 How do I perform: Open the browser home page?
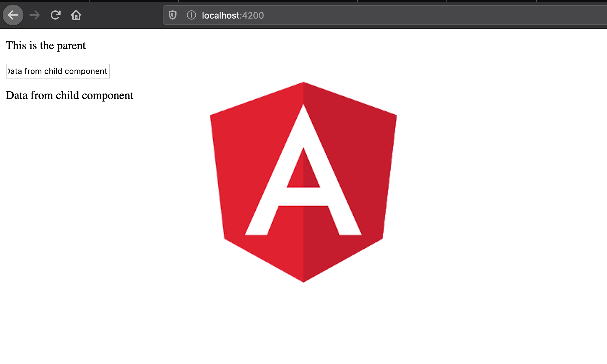coord(76,15)
